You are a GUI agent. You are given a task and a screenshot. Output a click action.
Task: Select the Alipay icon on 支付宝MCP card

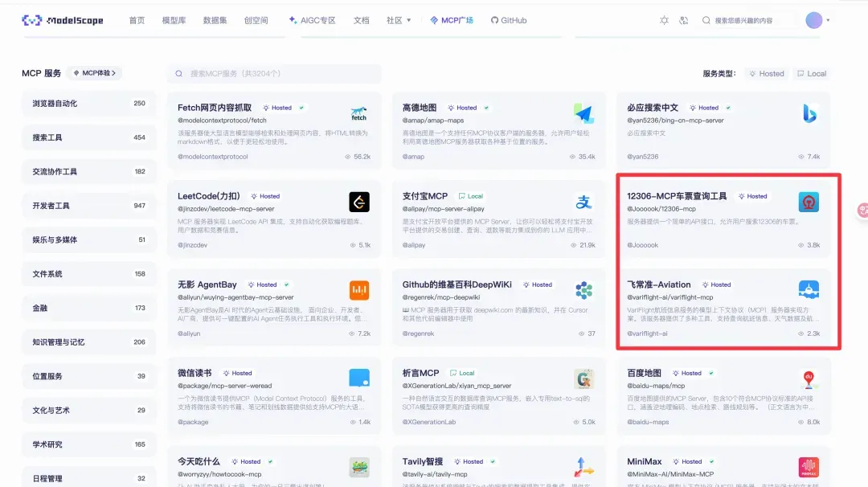point(583,203)
